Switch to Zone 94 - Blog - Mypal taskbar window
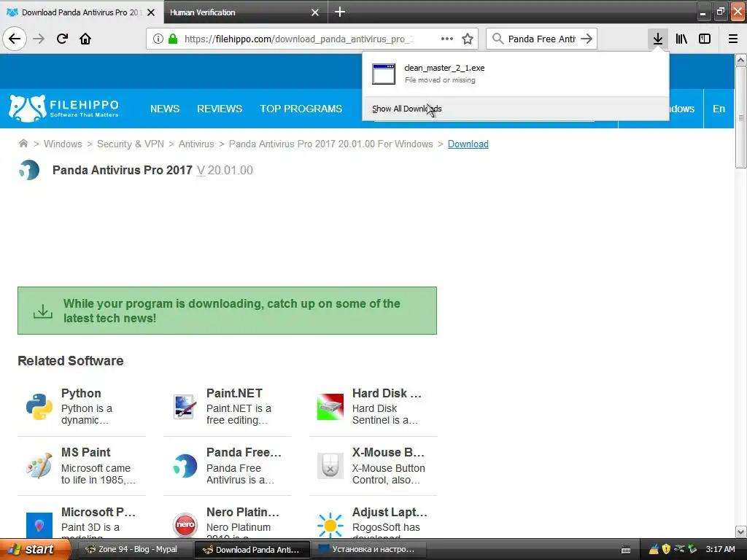This screenshot has width=747, height=560. [135, 549]
